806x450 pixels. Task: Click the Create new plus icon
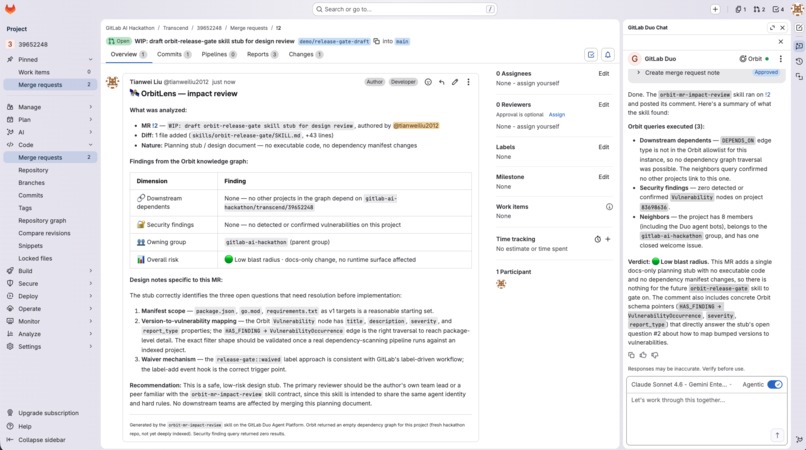pos(715,9)
